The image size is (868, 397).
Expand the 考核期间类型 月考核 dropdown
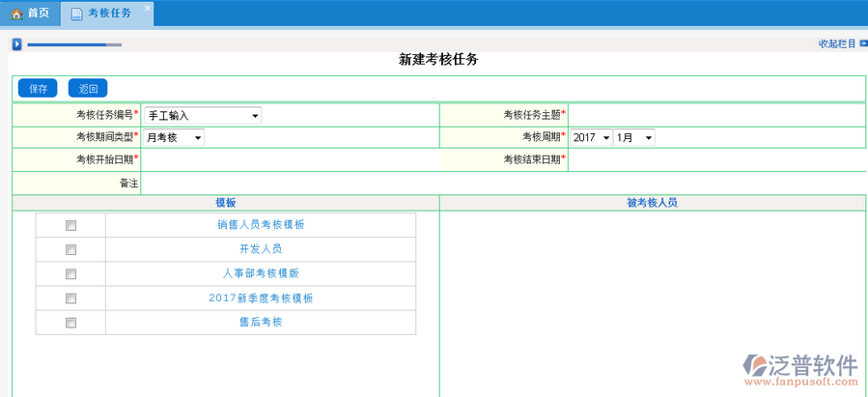(174, 138)
